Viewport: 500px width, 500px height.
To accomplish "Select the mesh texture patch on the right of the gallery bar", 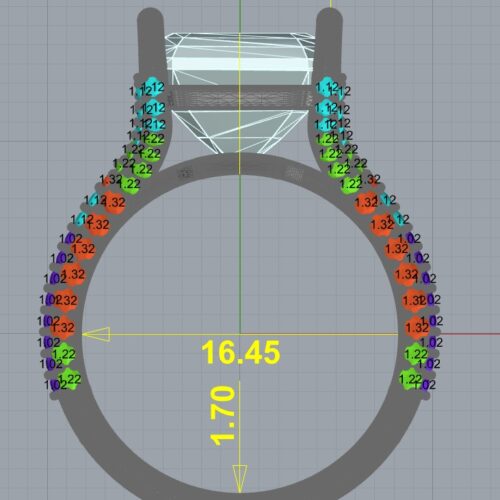I will (294, 172).
